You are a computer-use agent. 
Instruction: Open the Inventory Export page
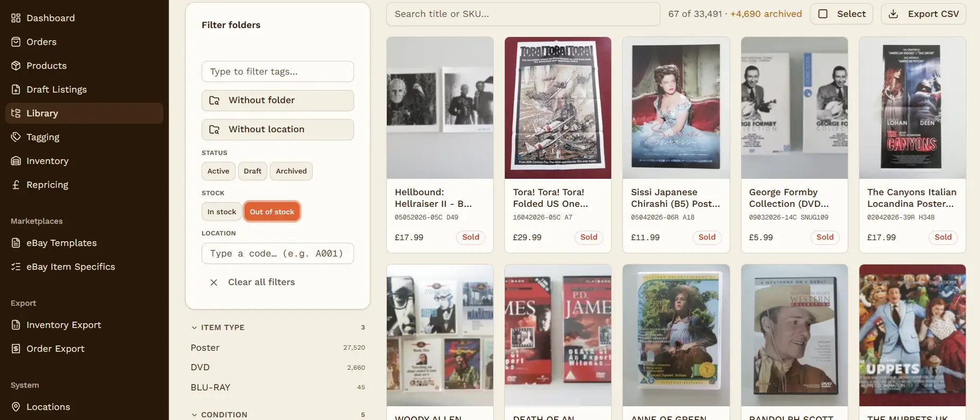[x=84, y=325]
